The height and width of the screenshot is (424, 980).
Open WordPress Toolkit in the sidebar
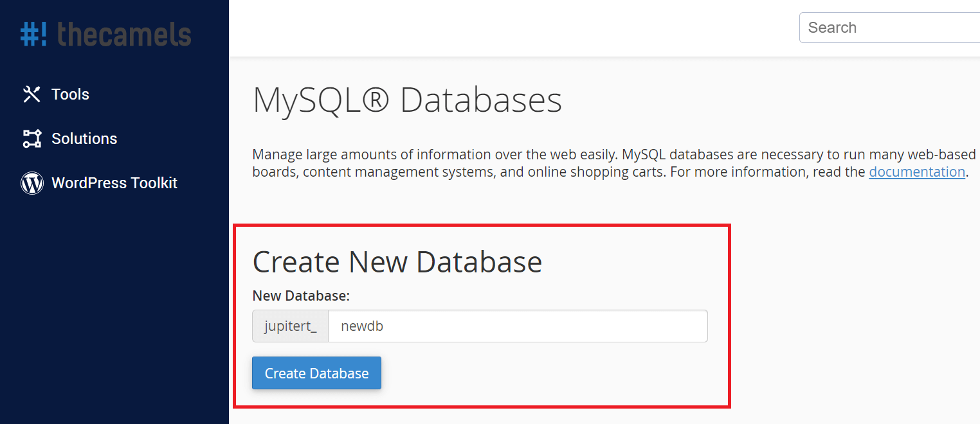(x=114, y=183)
